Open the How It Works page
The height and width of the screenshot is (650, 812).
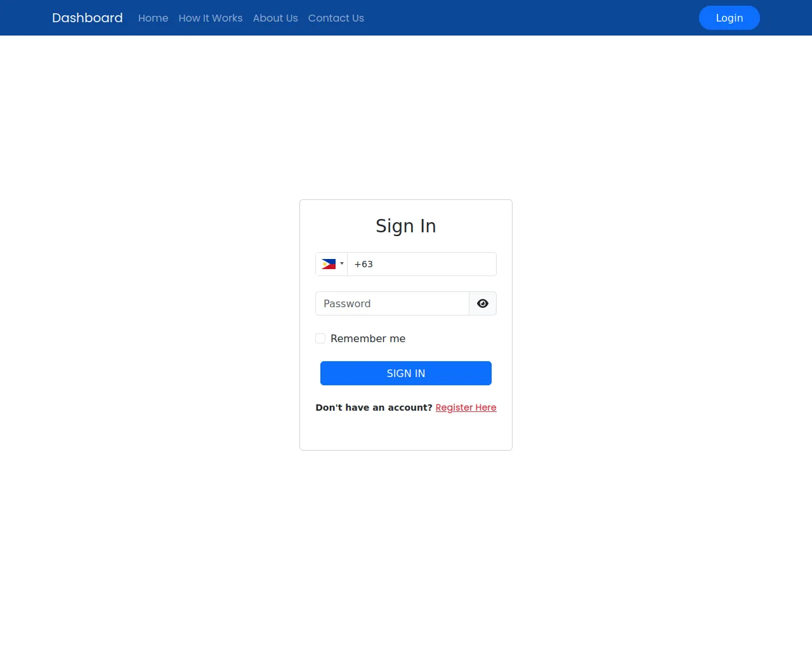click(x=211, y=18)
